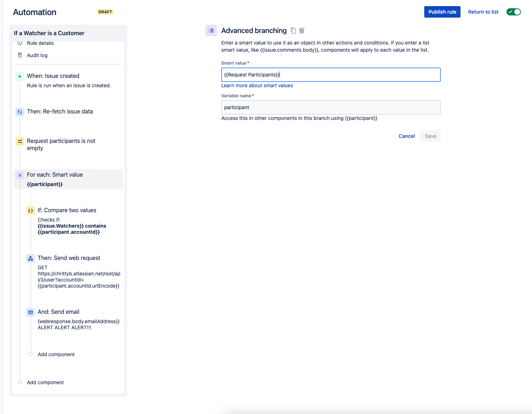Viewport: 532px width, 414px height.
Task: Click the Re-fetch issue data refresh icon
Action: point(20,112)
